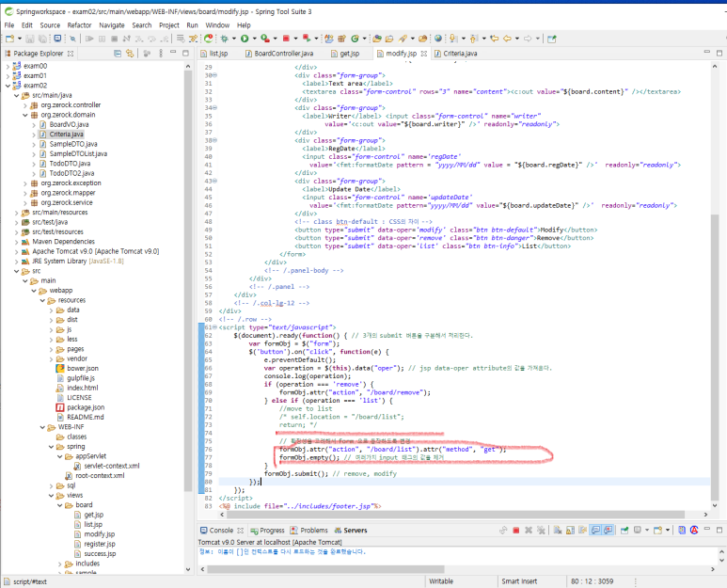Fold the script block at line 61
This screenshot has width=727, height=588.
[x=214, y=326]
